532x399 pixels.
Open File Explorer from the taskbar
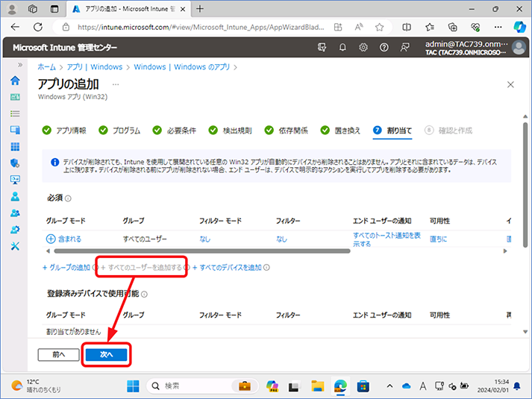318,386
